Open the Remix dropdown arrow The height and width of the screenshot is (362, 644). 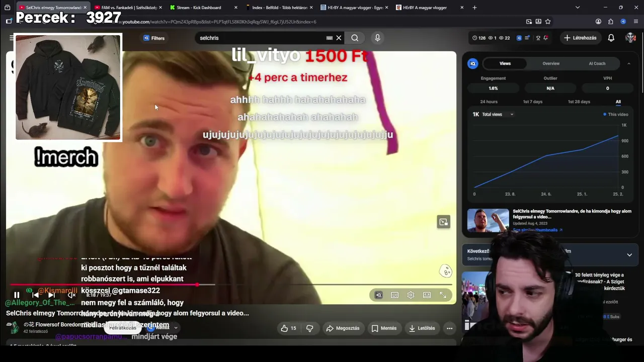tap(176, 328)
